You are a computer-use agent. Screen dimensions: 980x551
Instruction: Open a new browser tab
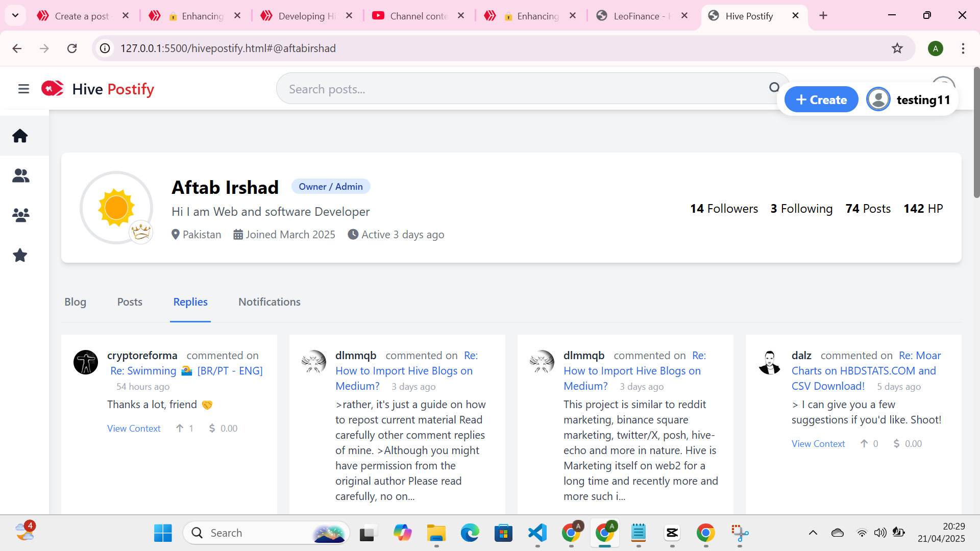pos(823,16)
